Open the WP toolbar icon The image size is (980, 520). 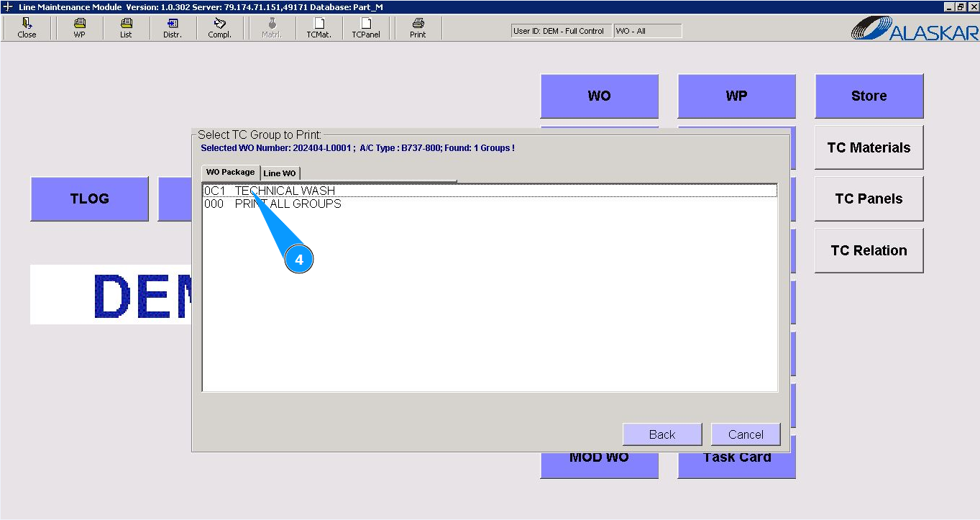click(x=79, y=28)
